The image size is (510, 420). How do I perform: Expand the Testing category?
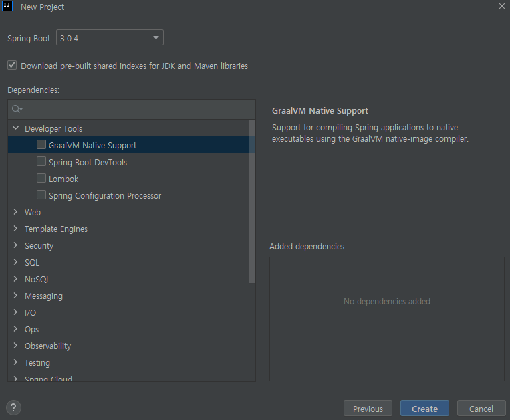(x=15, y=362)
